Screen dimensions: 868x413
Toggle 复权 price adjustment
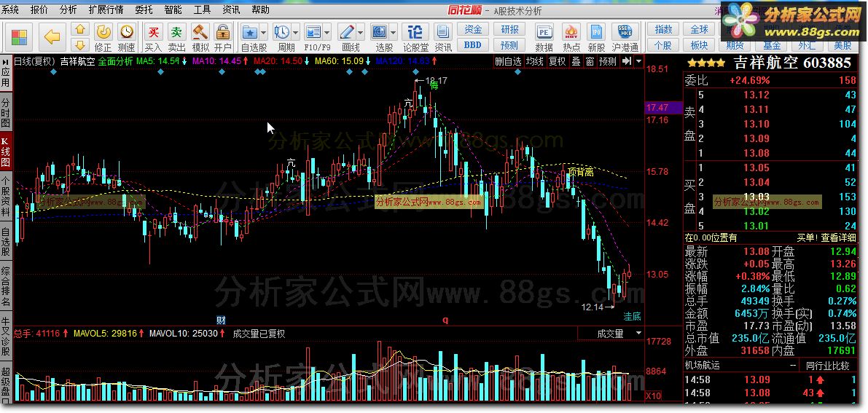(x=557, y=61)
